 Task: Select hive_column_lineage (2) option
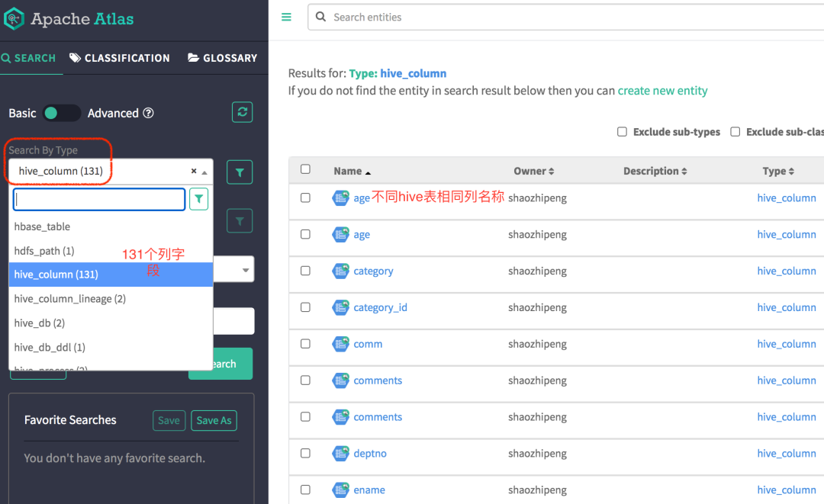111,299
